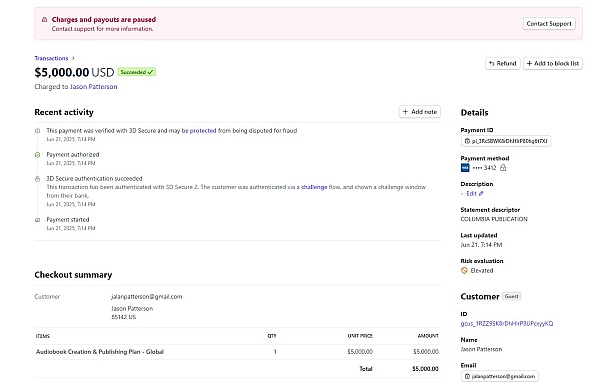Screen dimensions: 600x382
Task: Click the Refund button
Action: click(x=503, y=64)
